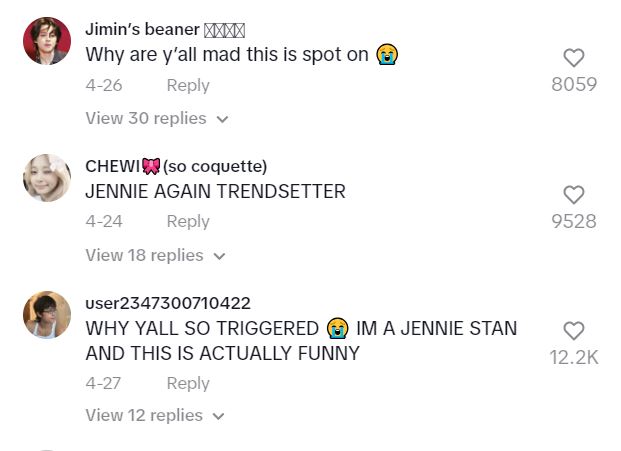Expand View 30 replies
The image size is (621, 451).
pos(156,118)
